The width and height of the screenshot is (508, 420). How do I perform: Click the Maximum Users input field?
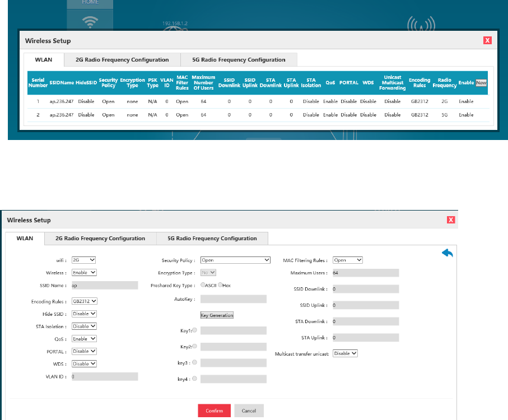(366, 273)
